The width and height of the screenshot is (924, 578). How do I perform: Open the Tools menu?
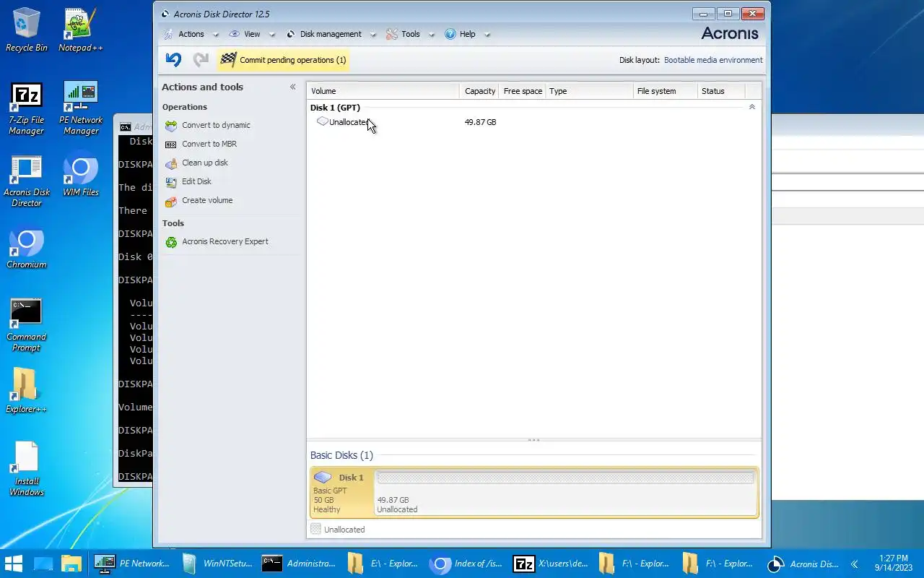tap(411, 34)
